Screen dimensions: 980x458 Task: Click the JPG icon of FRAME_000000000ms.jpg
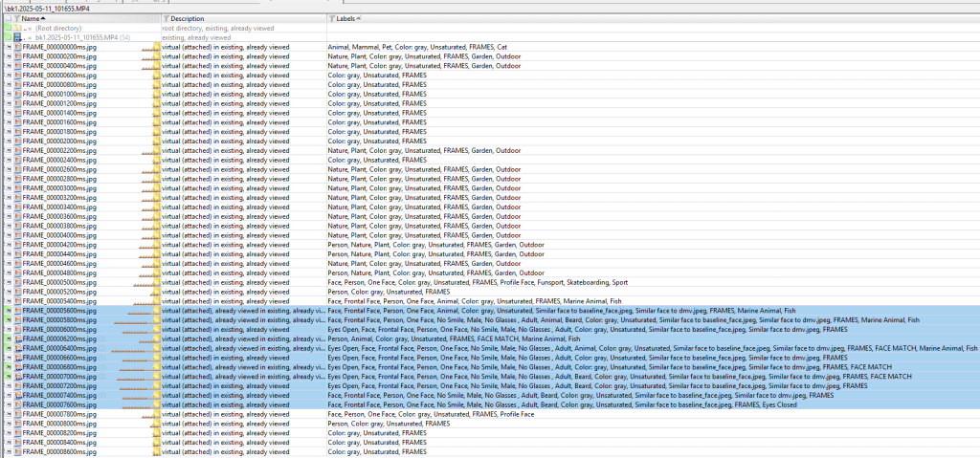click(17, 47)
